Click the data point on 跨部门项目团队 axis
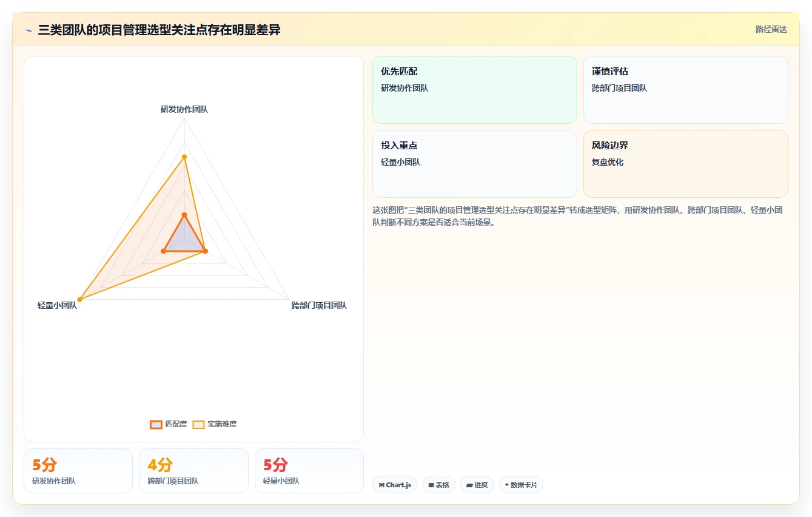This screenshot has width=812, height=517. [x=205, y=251]
